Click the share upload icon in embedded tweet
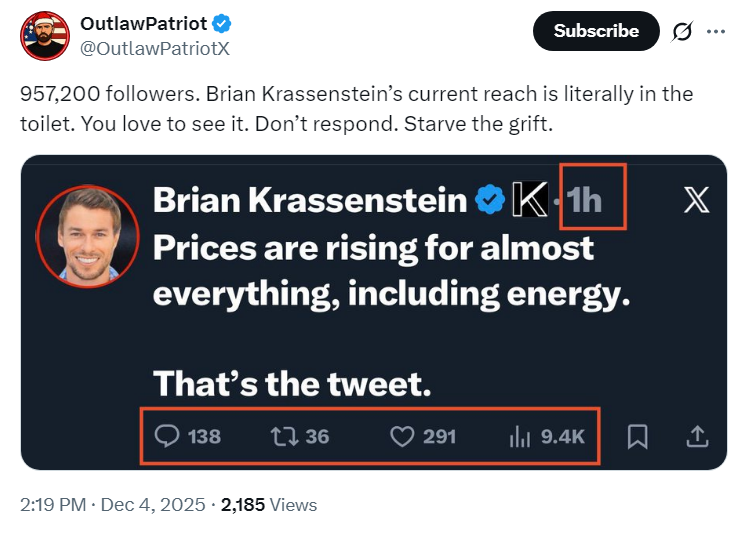This screenshot has height=535, width=748. [697, 436]
